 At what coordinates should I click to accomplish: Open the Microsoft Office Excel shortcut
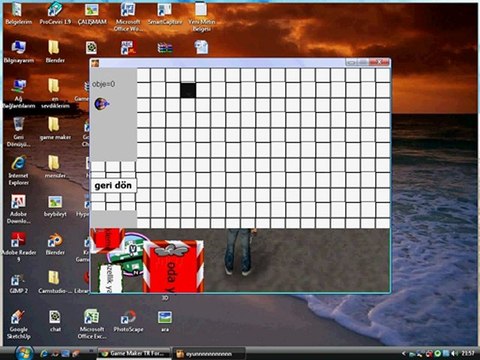coord(92,325)
